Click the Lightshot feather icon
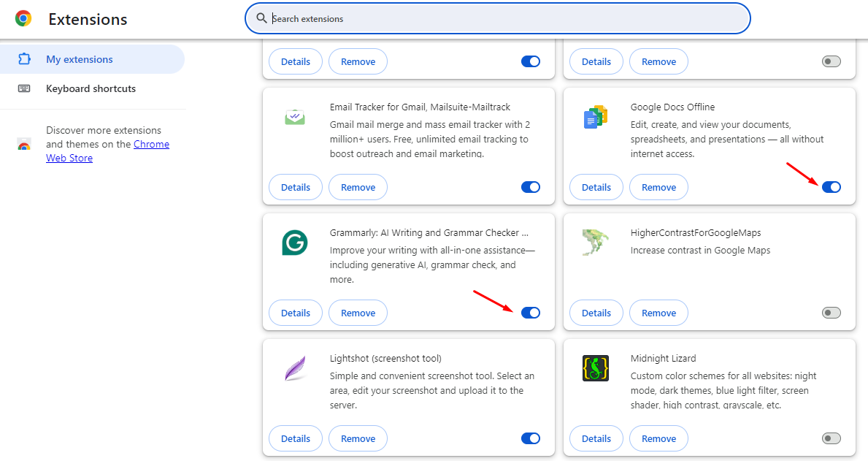The width and height of the screenshot is (868, 461). click(x=295, y=368)
